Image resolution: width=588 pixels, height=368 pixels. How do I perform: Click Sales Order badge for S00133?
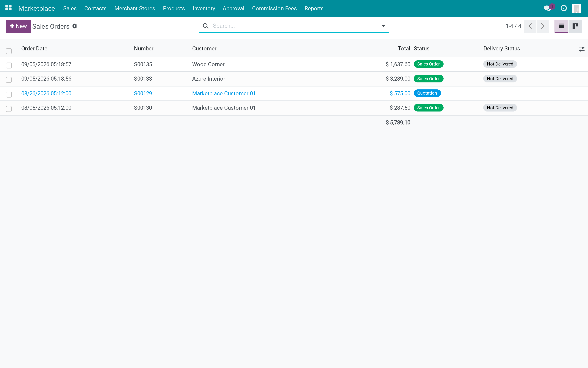pyautogui.click(x=428, y=79)
